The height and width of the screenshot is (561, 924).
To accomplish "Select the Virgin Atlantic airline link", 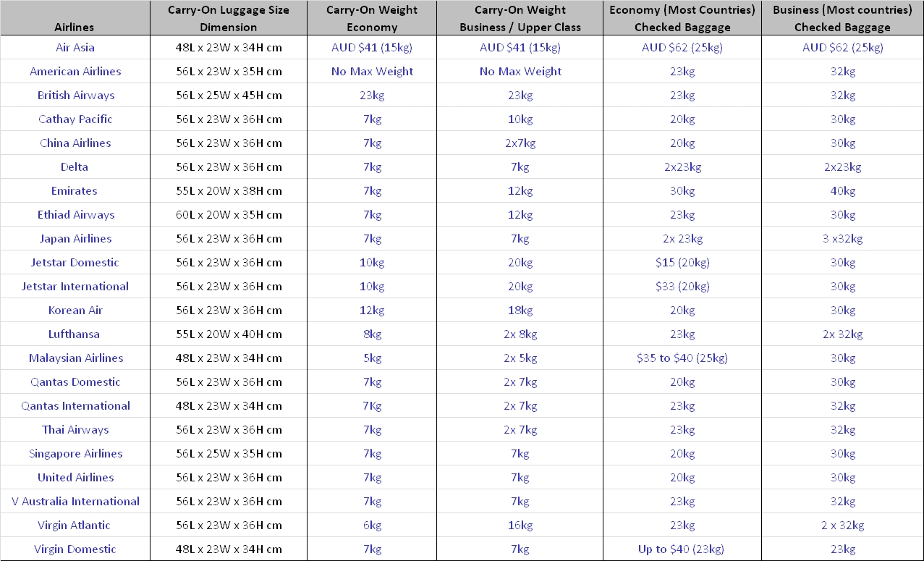I will (75, 526).
